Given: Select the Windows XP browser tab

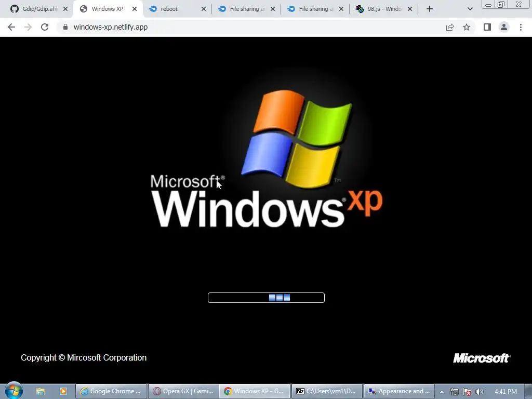Looking at the screenshot, I should 107,9.
